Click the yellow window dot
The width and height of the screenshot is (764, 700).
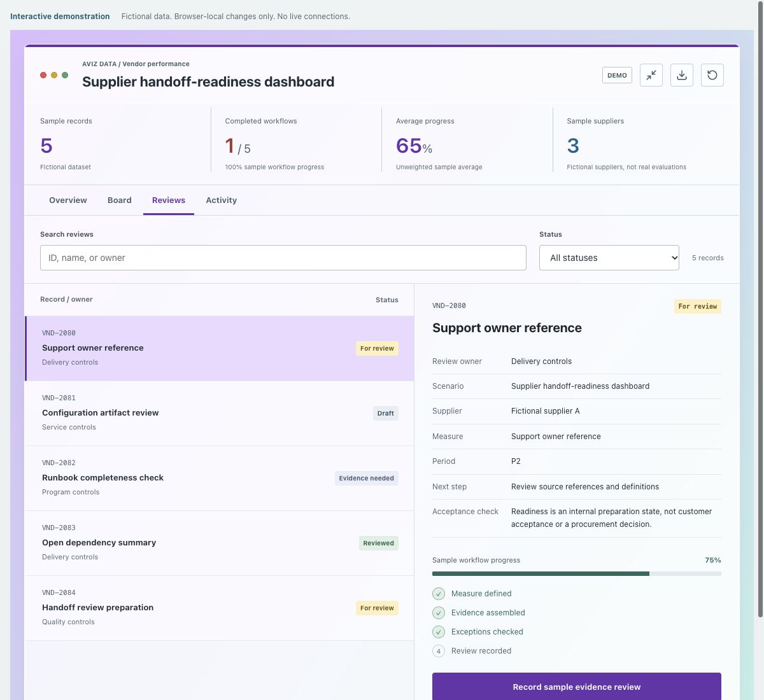[54, 75]
